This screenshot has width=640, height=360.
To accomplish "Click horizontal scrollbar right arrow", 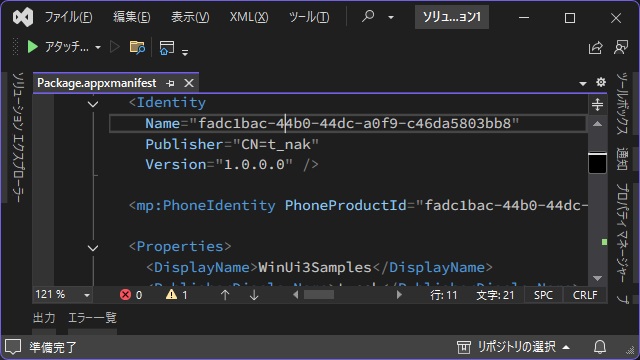I will click(399, 294).
